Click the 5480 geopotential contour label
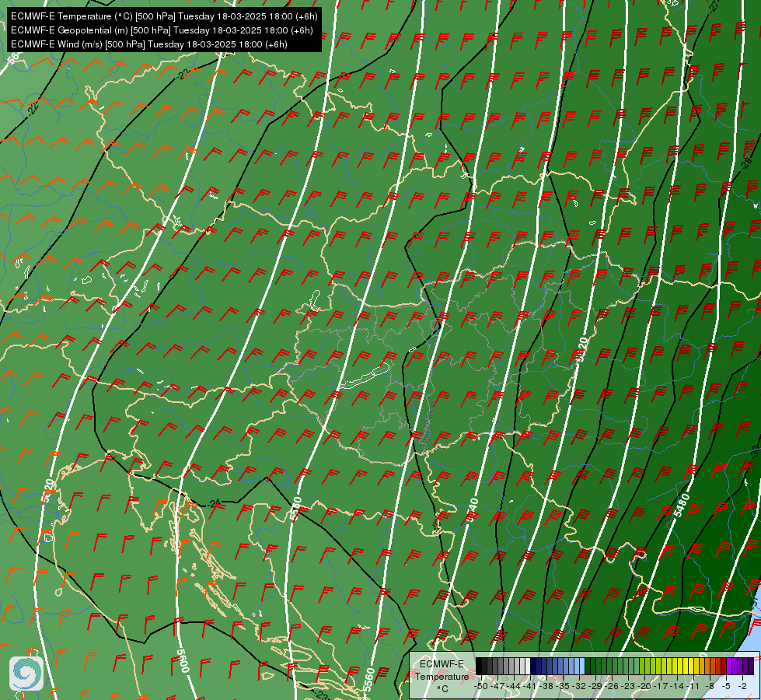Screen dimensions: 761x700 point(682,506)
